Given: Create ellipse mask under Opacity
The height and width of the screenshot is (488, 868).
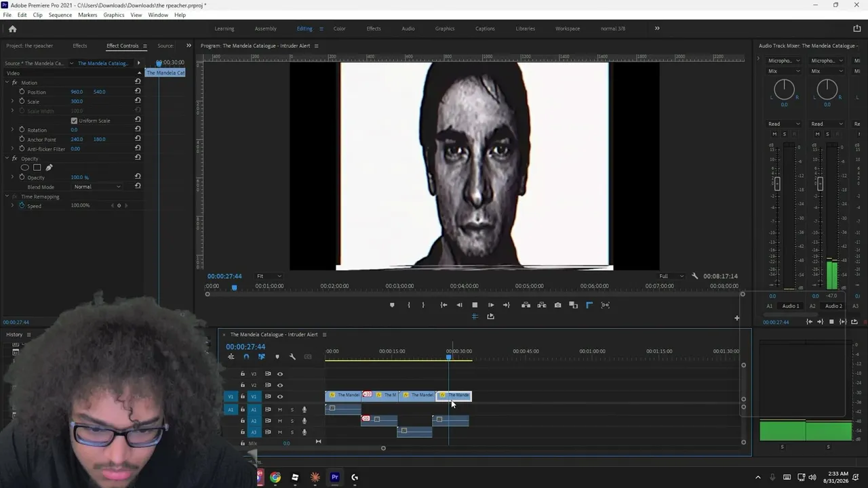Looking at the screenshot, I should [x=25, y=167].
